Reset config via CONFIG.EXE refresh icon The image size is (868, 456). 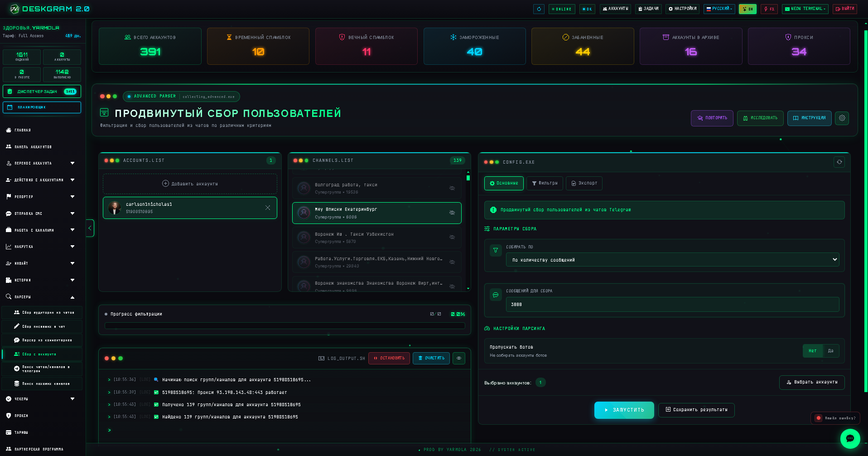(x=839, y=162)
